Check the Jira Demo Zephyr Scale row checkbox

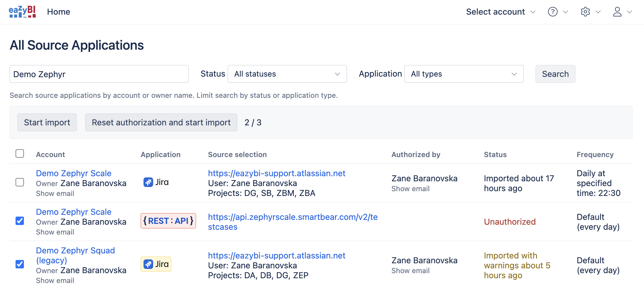pyautogui.click(x=20, y=182)
